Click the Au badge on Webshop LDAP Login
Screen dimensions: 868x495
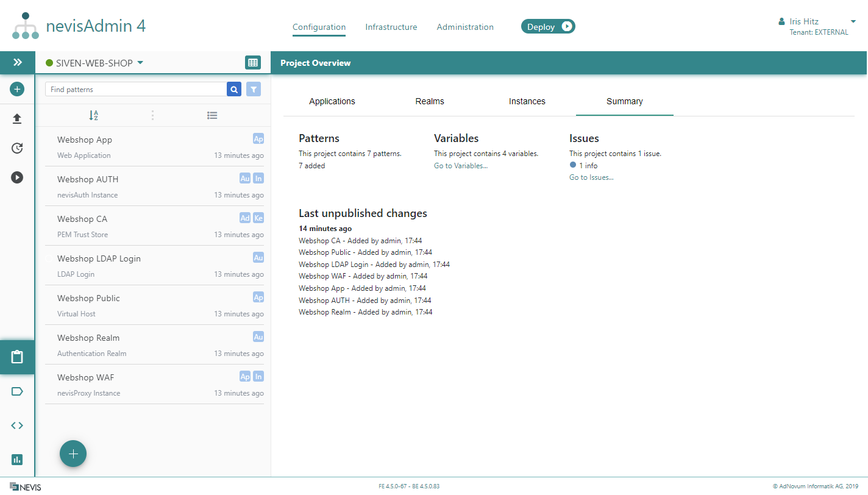[258, 258]
